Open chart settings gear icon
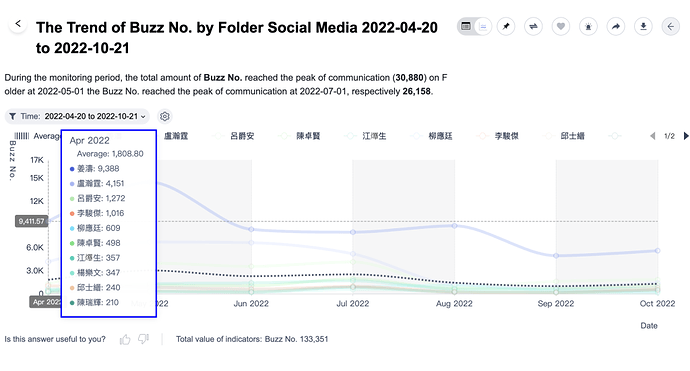 point(165,116)
